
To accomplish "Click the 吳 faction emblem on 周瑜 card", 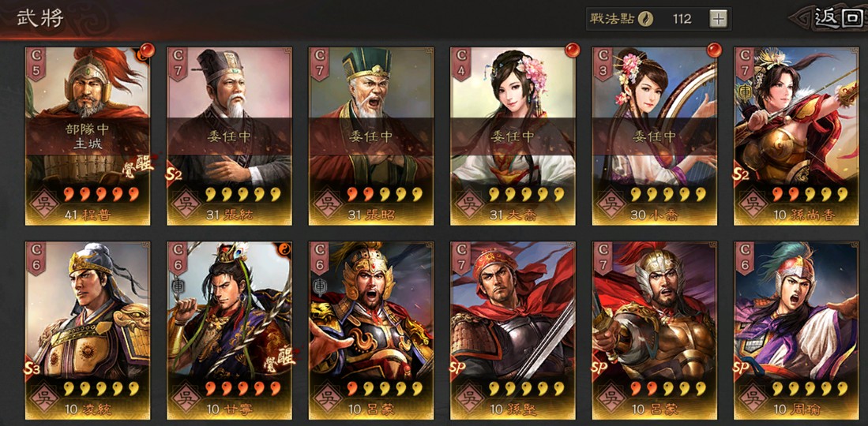I will tap(753, 398).
